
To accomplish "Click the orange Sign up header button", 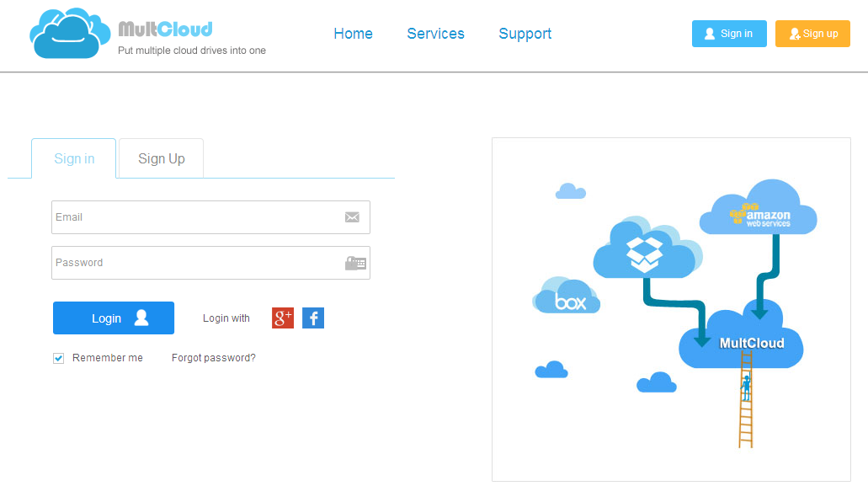I will tap(812, 34).
